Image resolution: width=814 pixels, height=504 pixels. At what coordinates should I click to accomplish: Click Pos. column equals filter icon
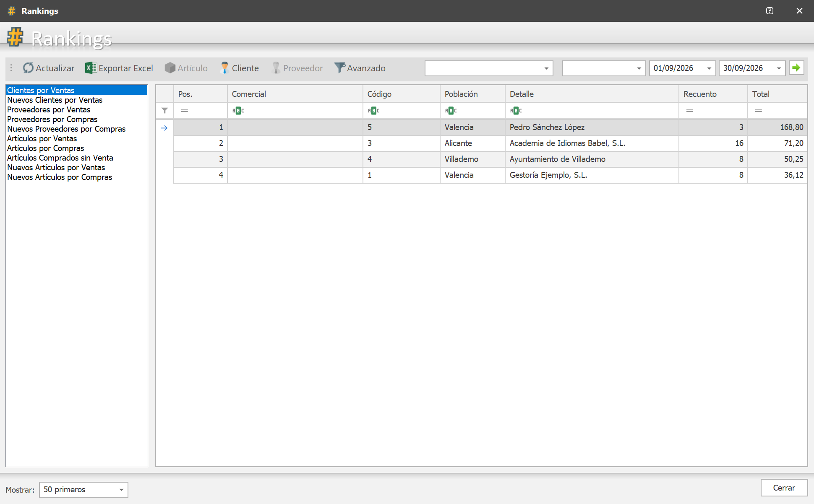[184, 111]
